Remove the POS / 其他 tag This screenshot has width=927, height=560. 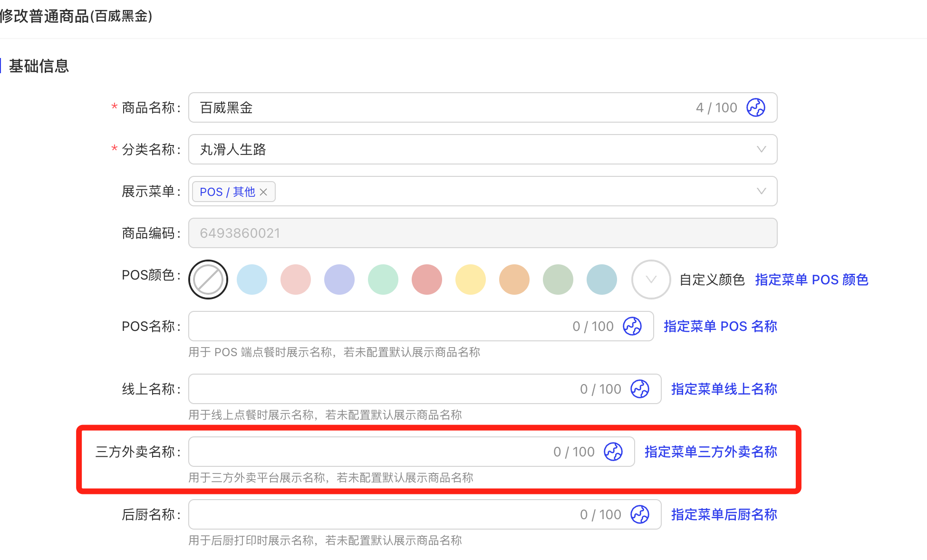[264, 192]
